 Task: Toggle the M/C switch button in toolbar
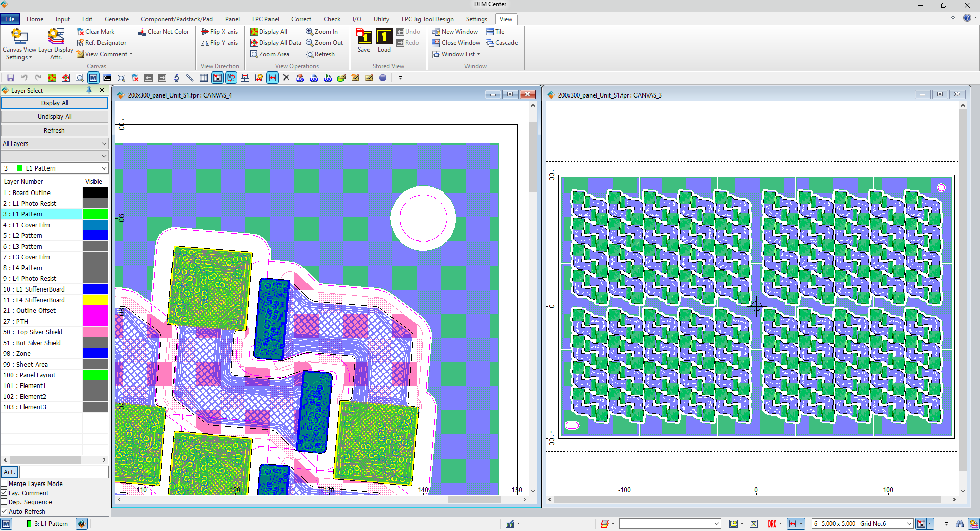(x=231, y=78)
